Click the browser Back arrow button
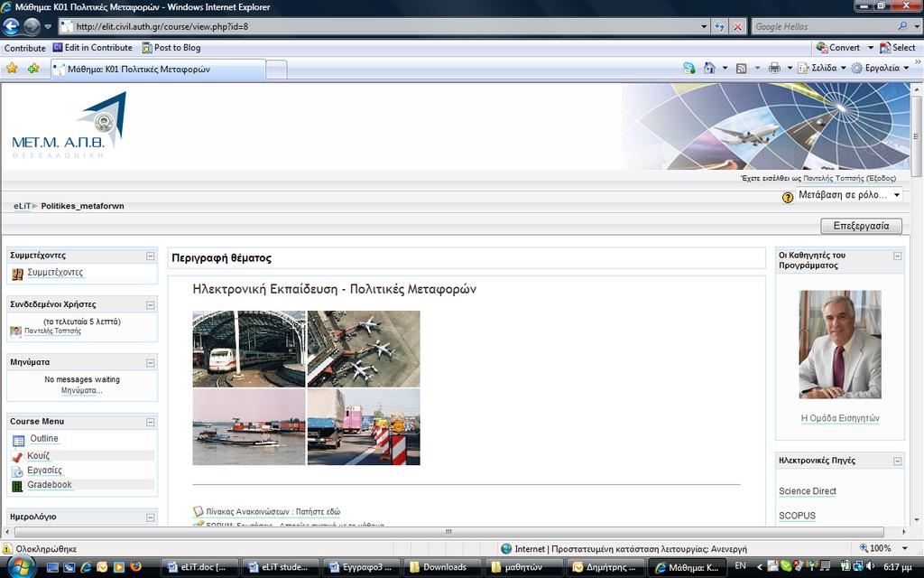The width and height of the screenshot is (924, 578). [11, 26]
